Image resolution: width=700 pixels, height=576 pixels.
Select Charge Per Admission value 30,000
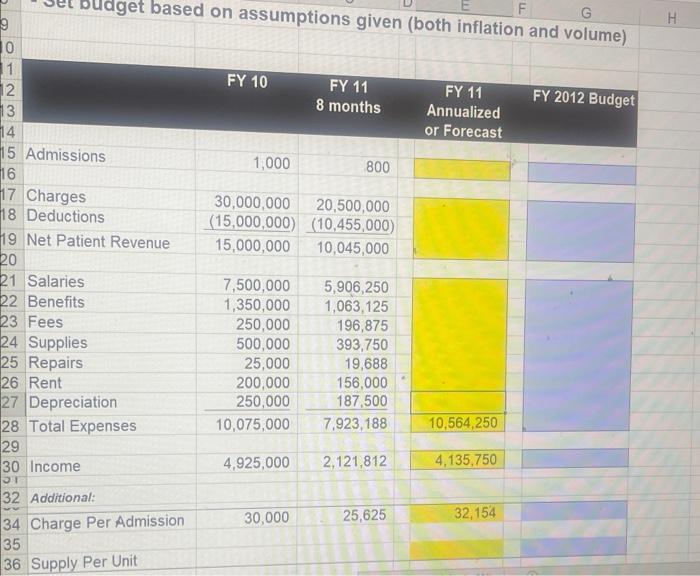[x=267, y=518]
